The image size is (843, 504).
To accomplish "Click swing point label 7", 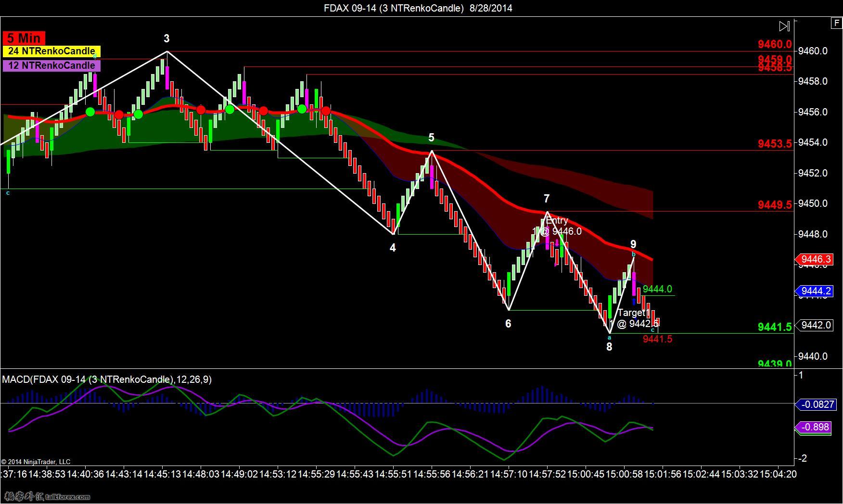I will [x=547, y=199].
